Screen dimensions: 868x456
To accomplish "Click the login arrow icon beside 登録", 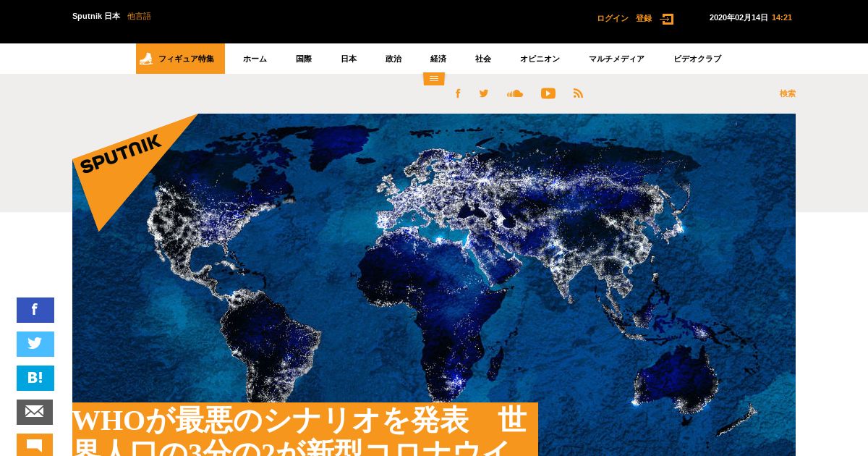I will (x=667, y=19).
